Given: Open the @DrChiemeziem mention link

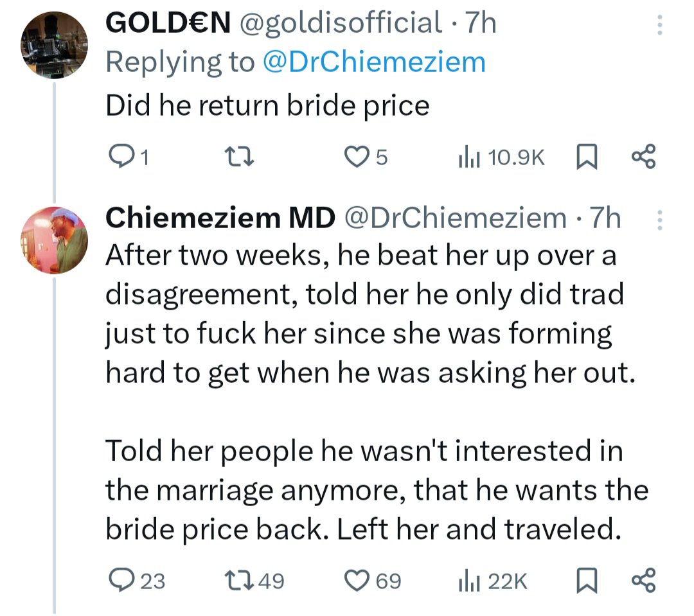Looking at the screenshot, I should click(x=374, y=62).
